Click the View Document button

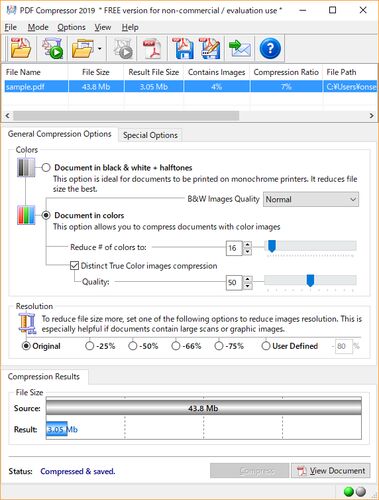click(x=331, y=471)
